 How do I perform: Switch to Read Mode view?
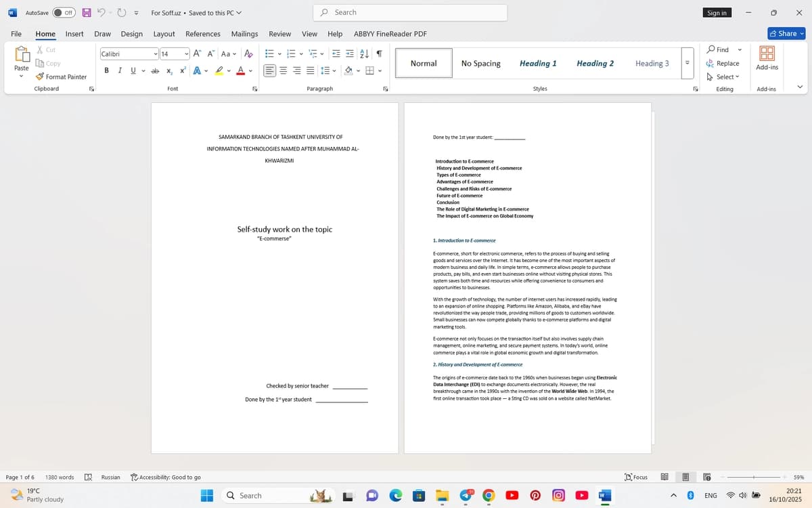(x=664, y=478)
